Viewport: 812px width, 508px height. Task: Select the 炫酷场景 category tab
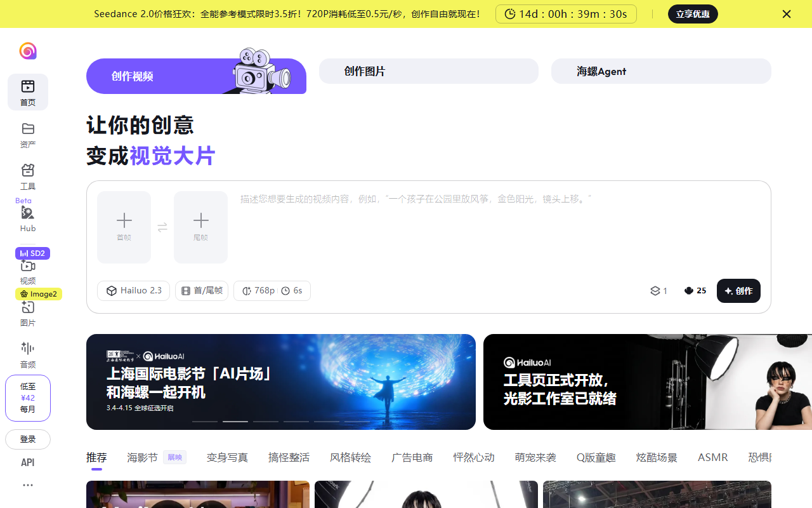coord(657,457)
